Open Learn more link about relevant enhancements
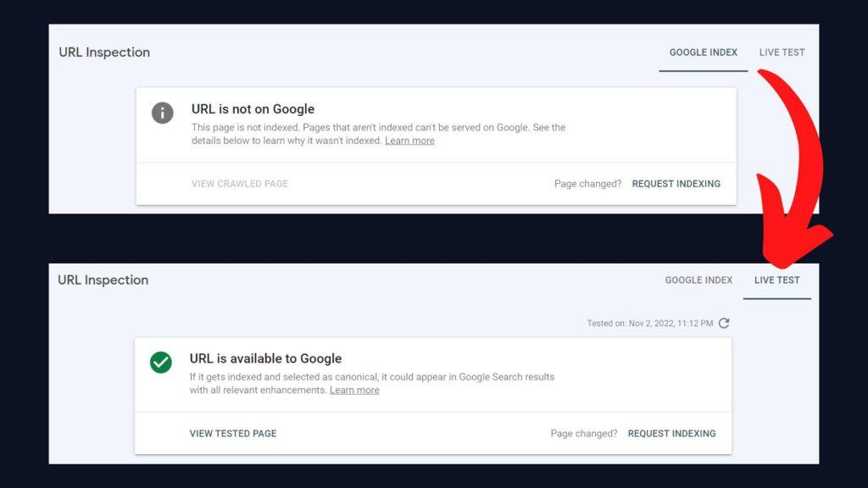Screen dimensions: 868x488 354,390
